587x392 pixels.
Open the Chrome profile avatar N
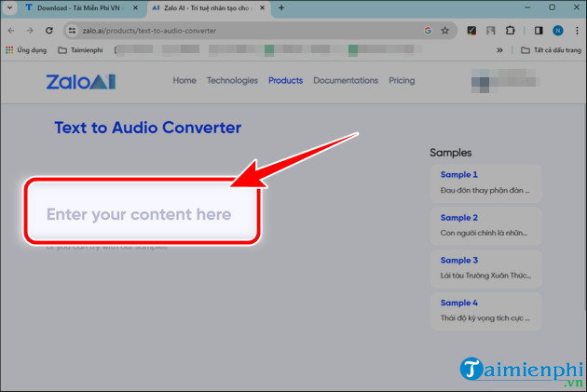click(x=558, y=31)
